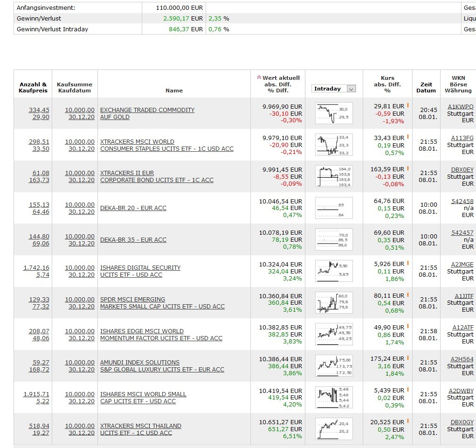The width and height of the screenshot is (476, 448).
Task: Click quantity link 298,51
Action: tap(39, 142)
